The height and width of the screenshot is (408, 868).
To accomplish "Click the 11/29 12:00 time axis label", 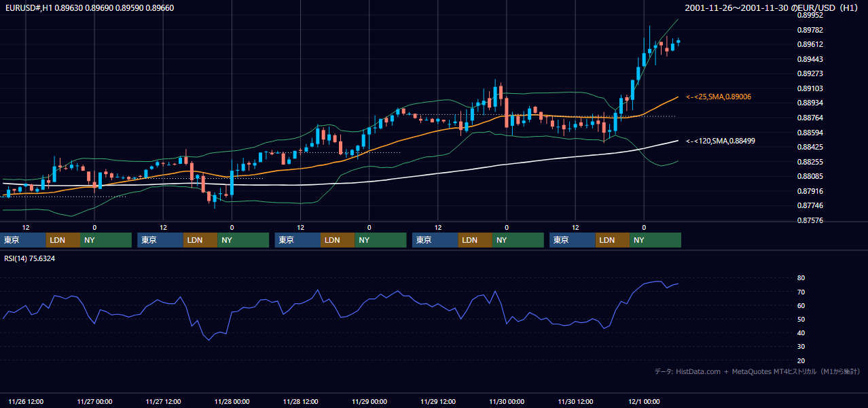I will point(437,402).
